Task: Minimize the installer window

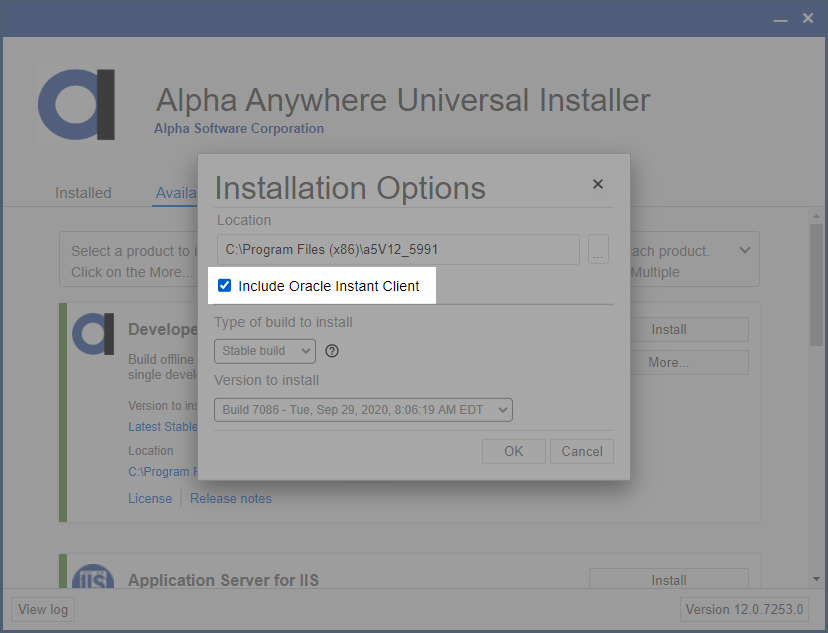Action: (780, 19)
